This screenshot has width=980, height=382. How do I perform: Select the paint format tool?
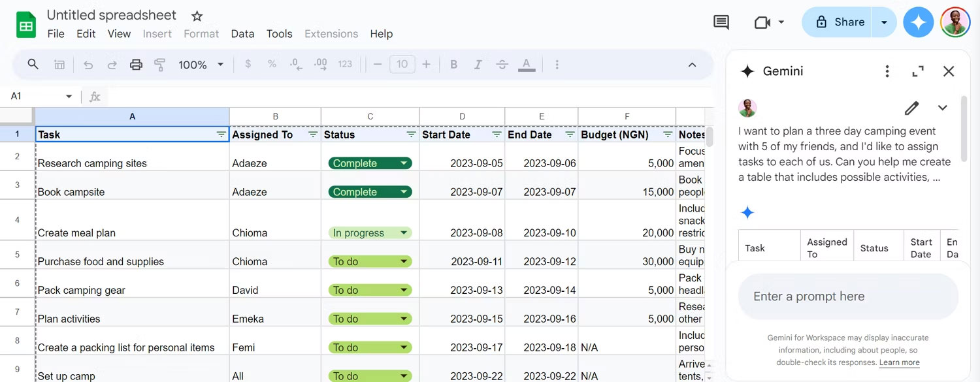tap(159, 65)
